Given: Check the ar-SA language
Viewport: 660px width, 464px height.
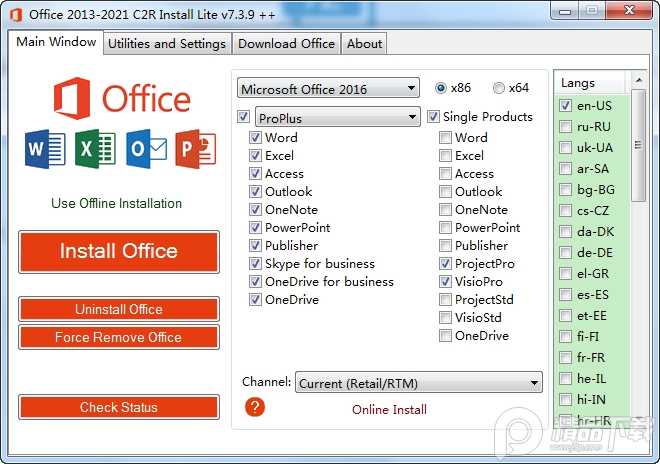Looking at the screenshot, I should pyautogui.click(x=565, y=169).
